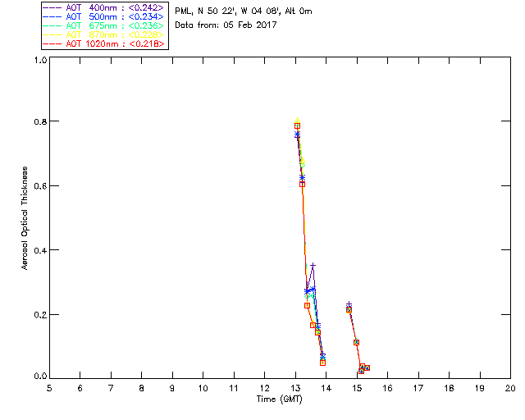Click the AOT 870nm legend entry
This screenshot has width=525, height=420.
pyautogui.click(x=103, y=34)
